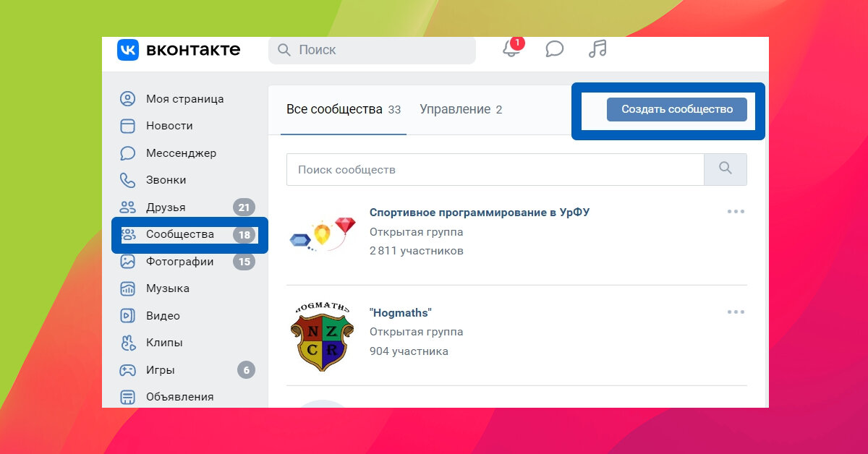Click the Classifieds (Объявления) icon
The image size is (868, 454).
(127, 397)
